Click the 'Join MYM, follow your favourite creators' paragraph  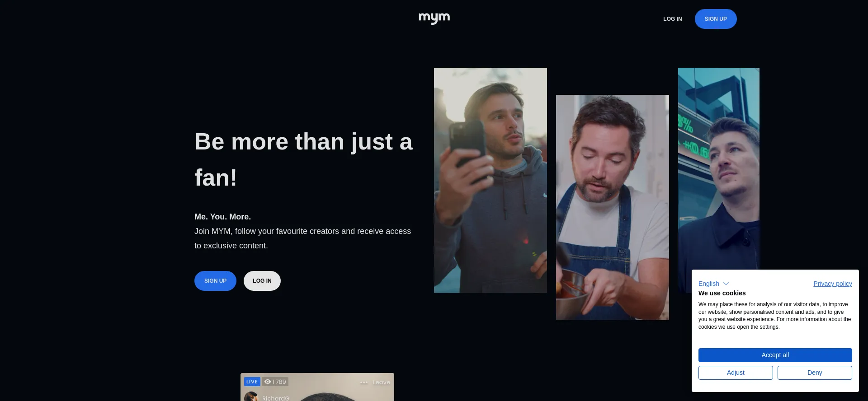pyautogui.click(x=302, y=238)
